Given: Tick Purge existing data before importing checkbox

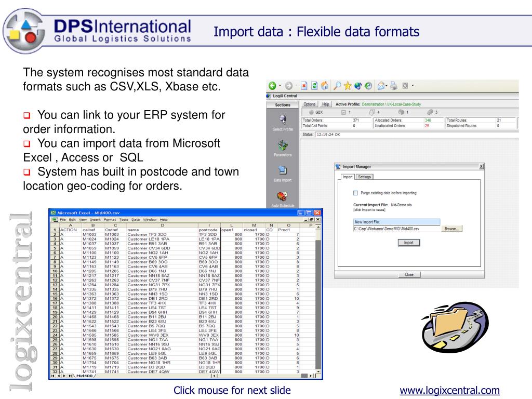Looking at the screenshot, I should (355, 193).
